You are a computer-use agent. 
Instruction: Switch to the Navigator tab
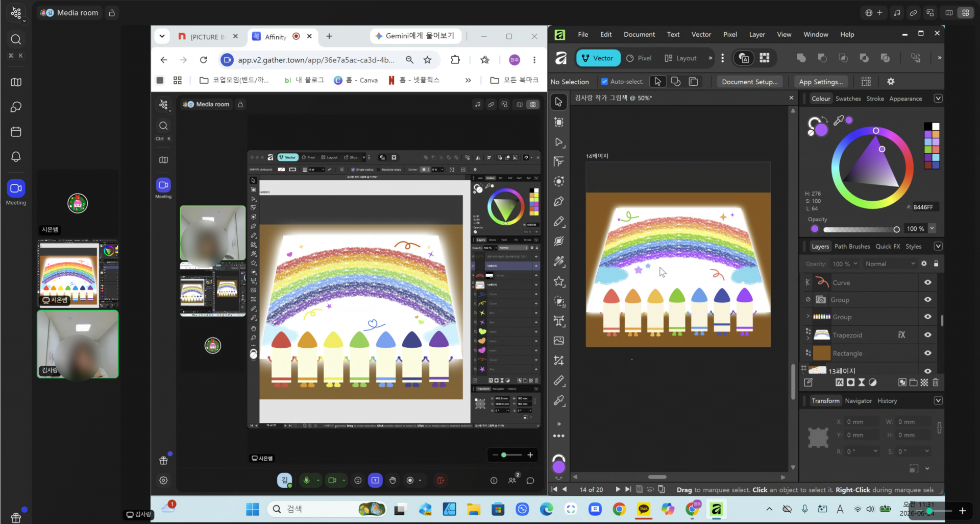point(858,401)
